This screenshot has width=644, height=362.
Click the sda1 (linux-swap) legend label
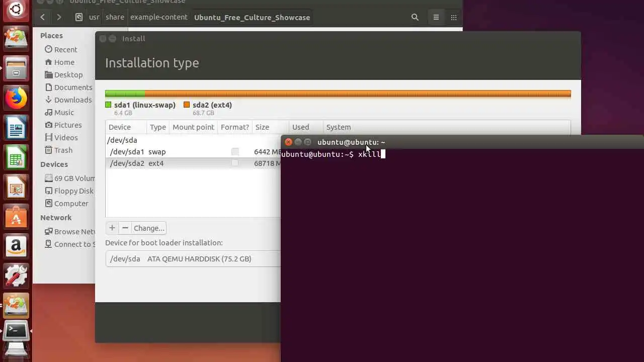[x=145, y=105]
